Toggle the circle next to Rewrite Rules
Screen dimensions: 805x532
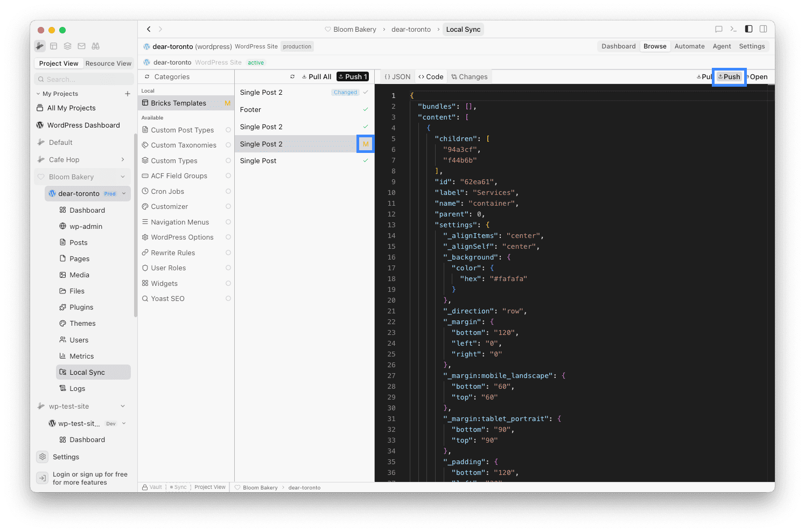(228, 253)
